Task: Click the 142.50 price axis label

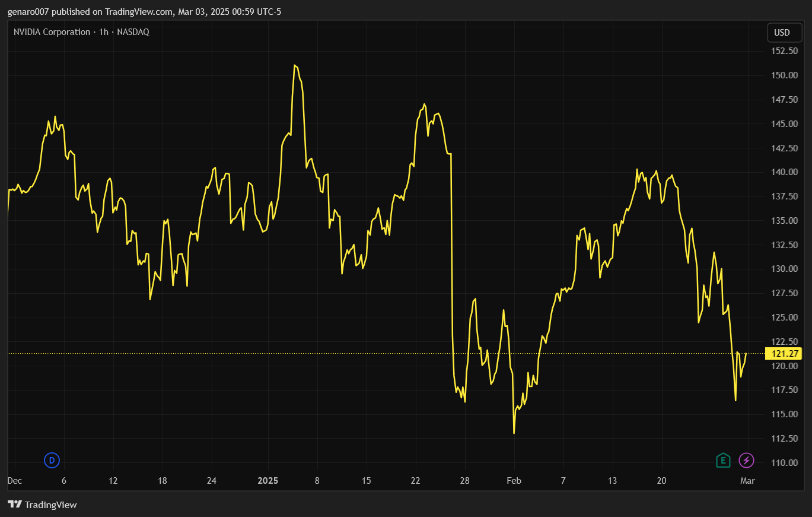Action: click(x=784, y=148)
